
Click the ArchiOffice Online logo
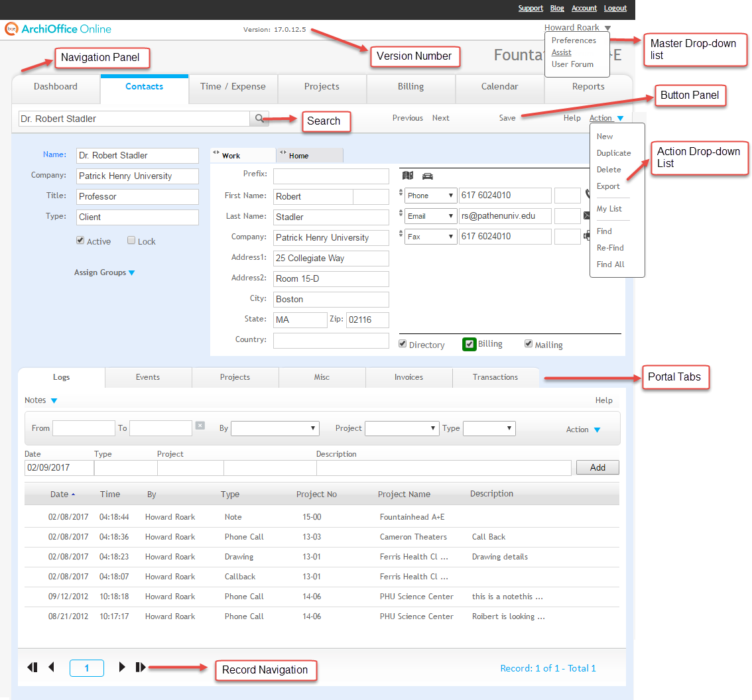tap(58, 29)
